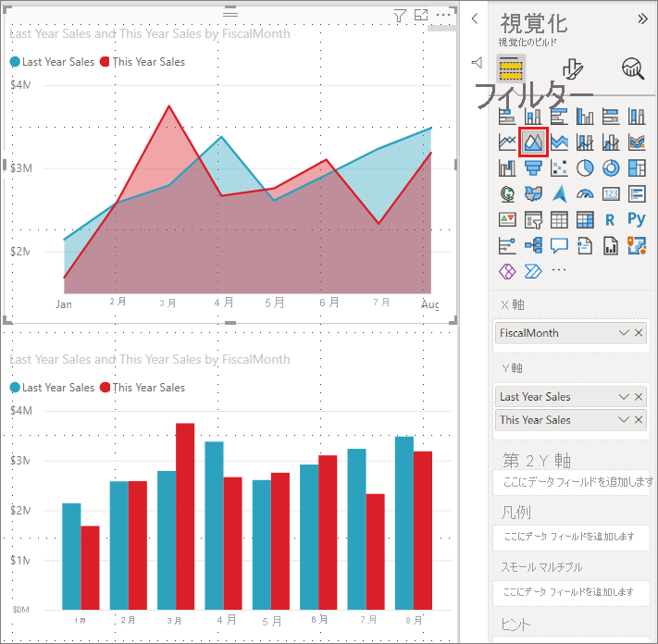The width and height of the screenshot is (658, 644).
Task: Select the Donut chart visual
Action: 611,168
